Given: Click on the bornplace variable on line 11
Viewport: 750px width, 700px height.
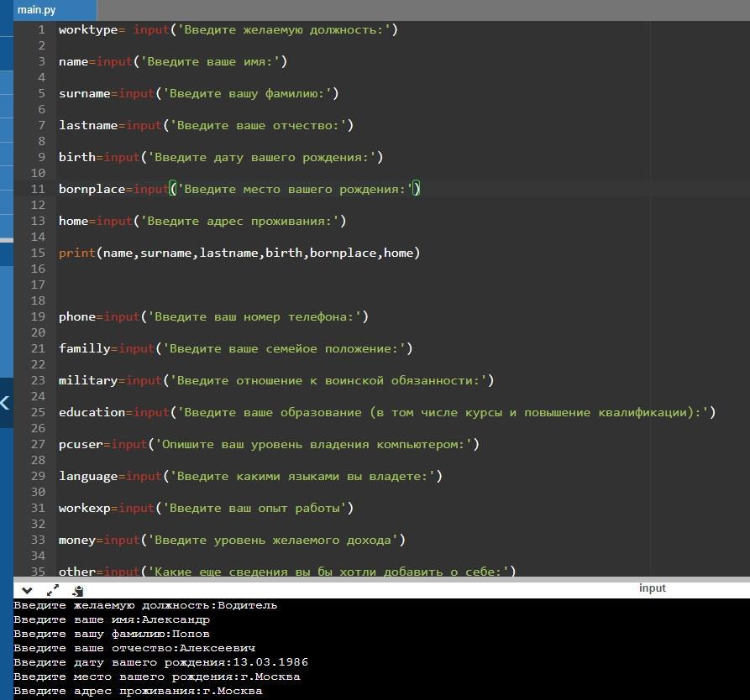Looking at the screenshot, I should pyautogui.click(x=92, y=189).
